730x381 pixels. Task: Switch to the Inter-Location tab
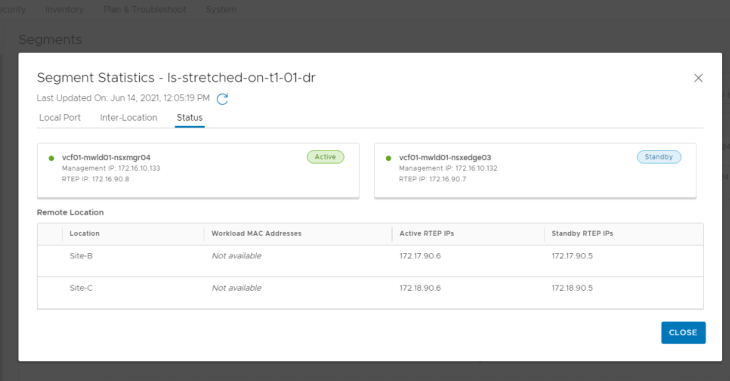(x=128, y=118)
